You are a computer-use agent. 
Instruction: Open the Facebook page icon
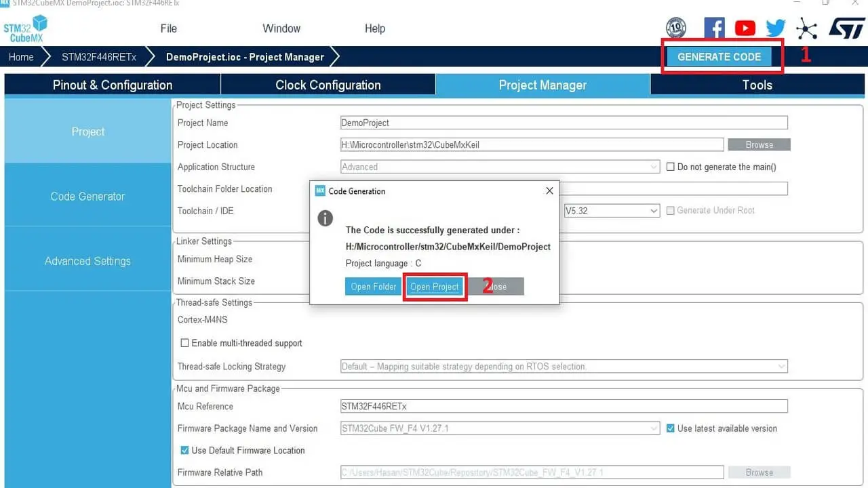click(714, 28)
